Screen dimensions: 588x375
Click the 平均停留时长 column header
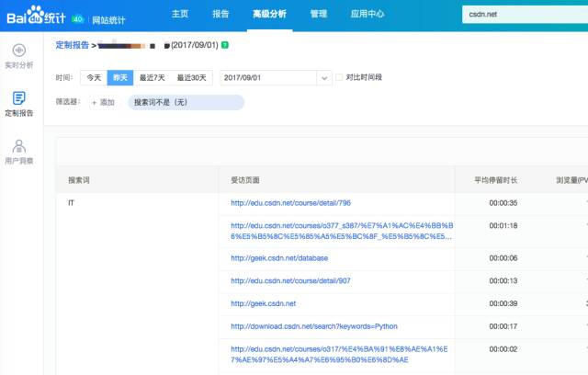tap(496, 180)
